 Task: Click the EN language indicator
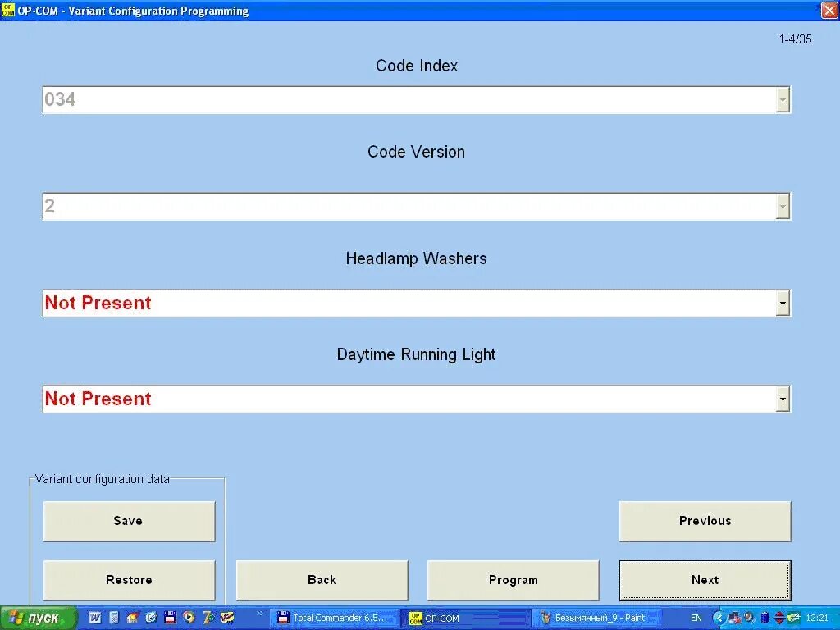pyautogui.click(x=696, y=619)
